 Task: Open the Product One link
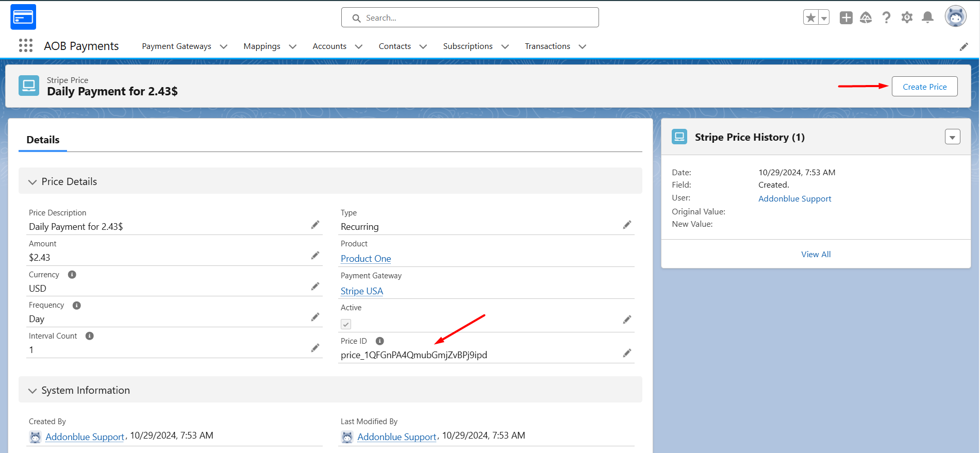(366, 259)
